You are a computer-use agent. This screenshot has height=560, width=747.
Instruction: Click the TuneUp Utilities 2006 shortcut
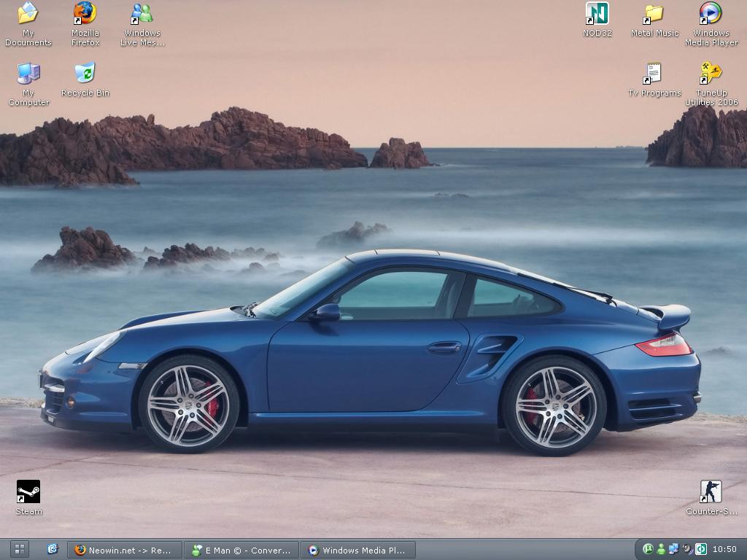[711, 74]
